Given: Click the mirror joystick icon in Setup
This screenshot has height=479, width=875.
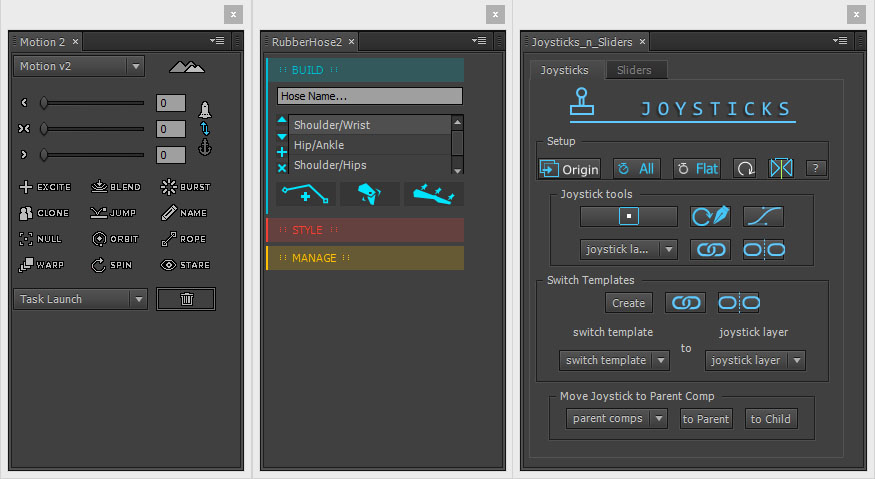Looking at the screenshot, I should [x=780, y=168].
